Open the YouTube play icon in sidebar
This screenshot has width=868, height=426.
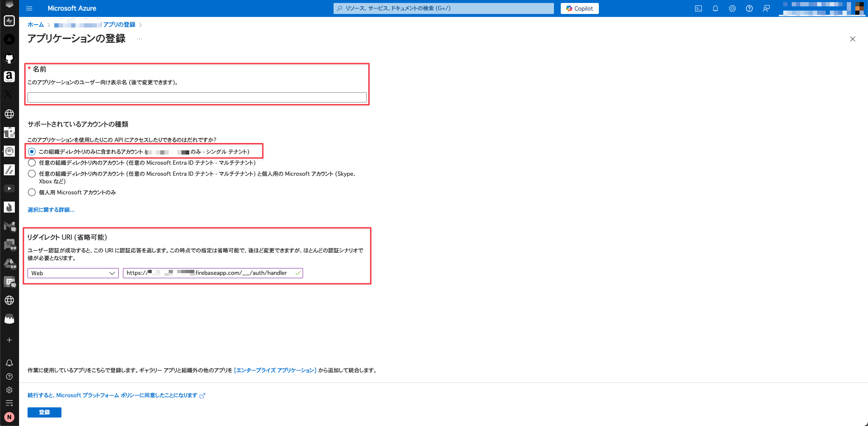click(9, 188)
